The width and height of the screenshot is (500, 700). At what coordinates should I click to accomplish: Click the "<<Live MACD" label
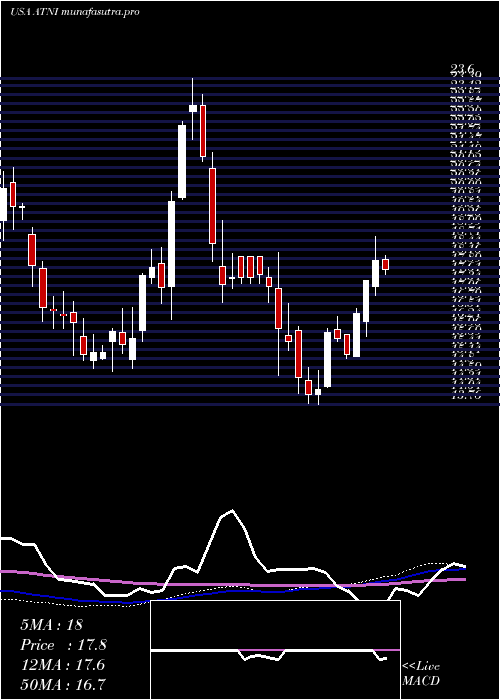pyautogui.click(x=421, y=674)
